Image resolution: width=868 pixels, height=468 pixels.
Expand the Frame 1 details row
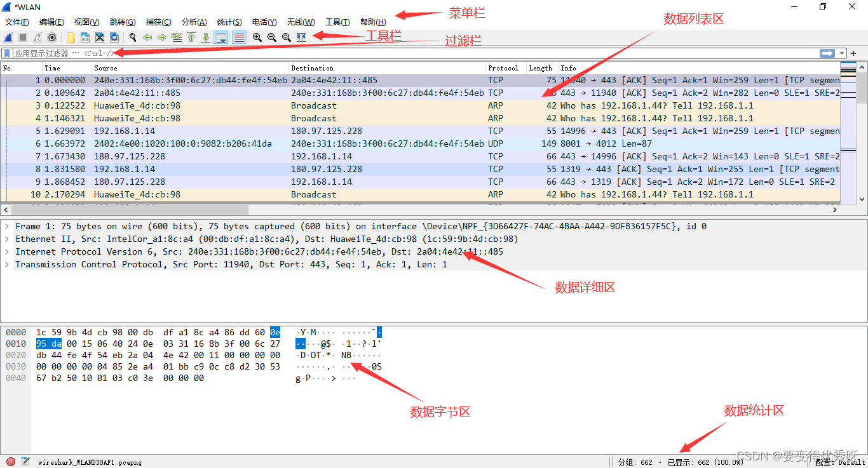click(6, 226)
